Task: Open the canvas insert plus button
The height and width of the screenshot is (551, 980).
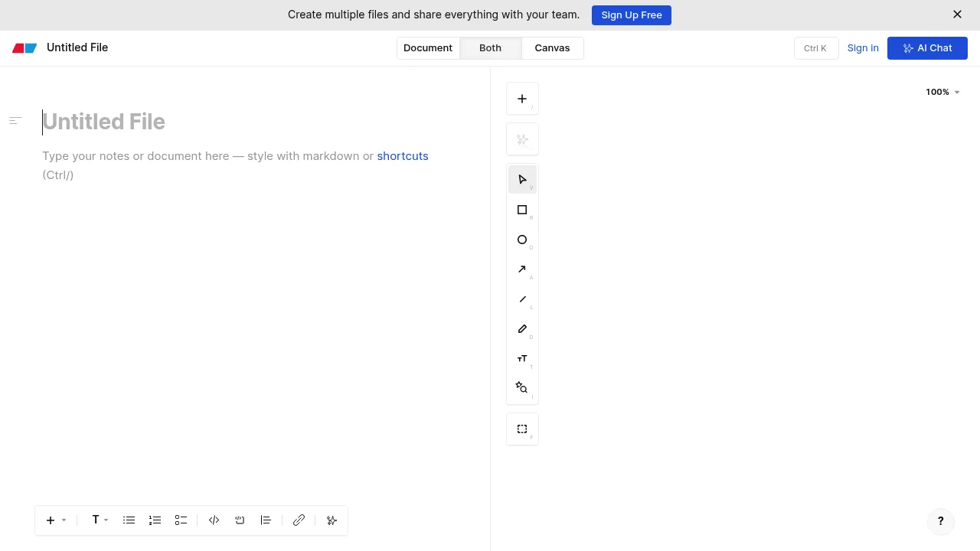Action: (522, 99)
